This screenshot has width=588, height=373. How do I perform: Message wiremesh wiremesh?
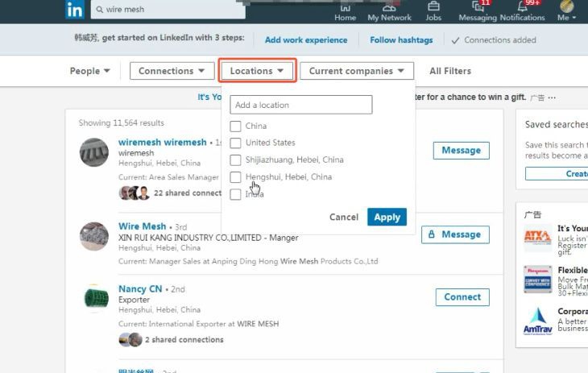coord(461,150)
